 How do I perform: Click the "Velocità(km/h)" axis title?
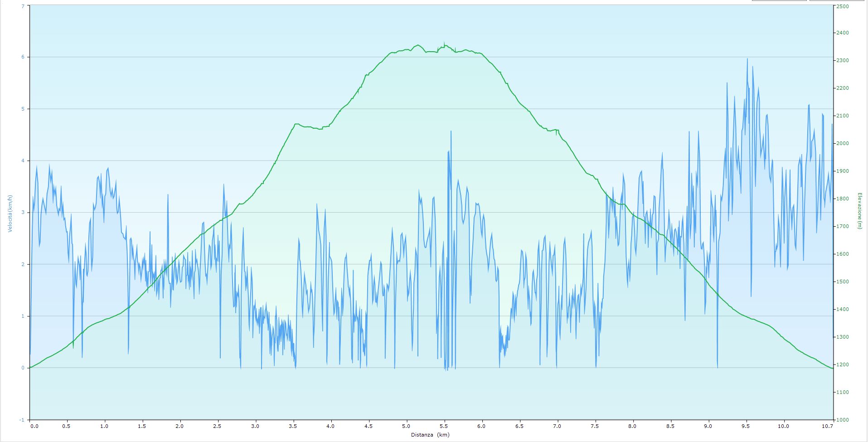[x=10, y=213]
